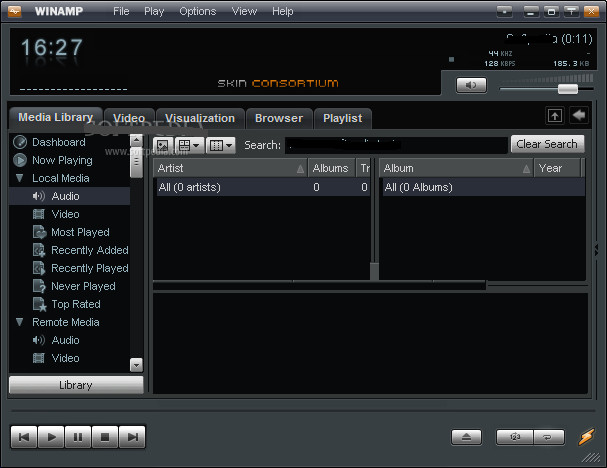Viewport: 607px width, 468px height.
Task: Sort by the Artist column header
Action: pyautogui.click(x=230, y=168)
